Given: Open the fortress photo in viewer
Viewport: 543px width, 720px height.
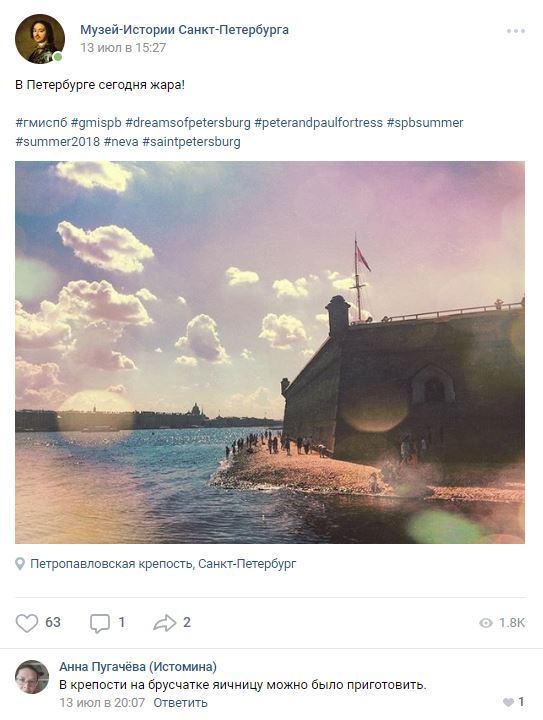Looking at the screenshot, I should tap(270, 352).
